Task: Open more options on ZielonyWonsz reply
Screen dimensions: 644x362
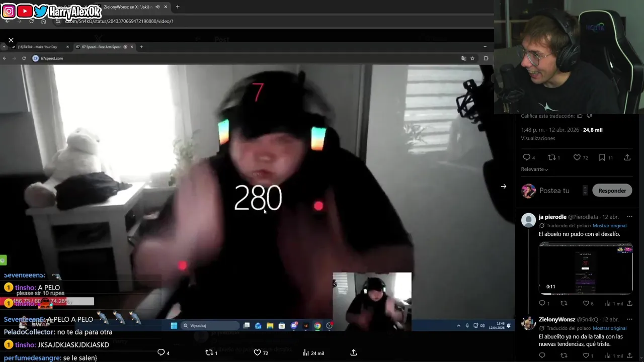Action: pos(629,319)
